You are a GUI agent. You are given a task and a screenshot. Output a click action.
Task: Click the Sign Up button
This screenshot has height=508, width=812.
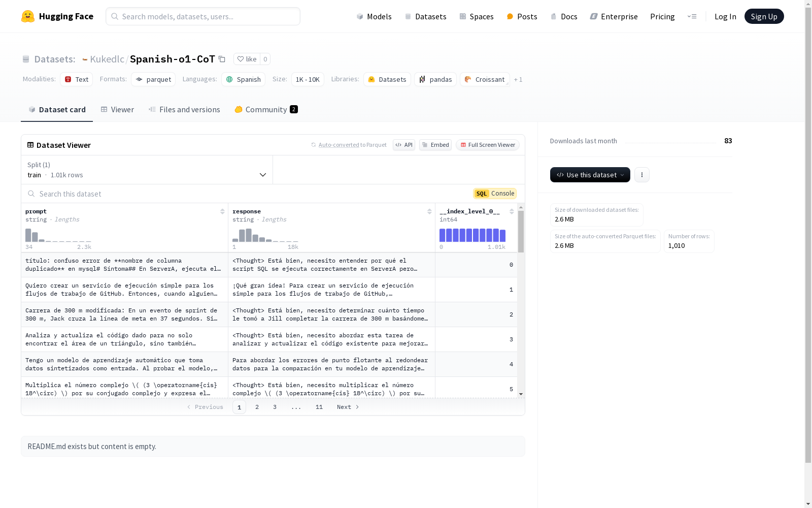(x=764, y=16)
